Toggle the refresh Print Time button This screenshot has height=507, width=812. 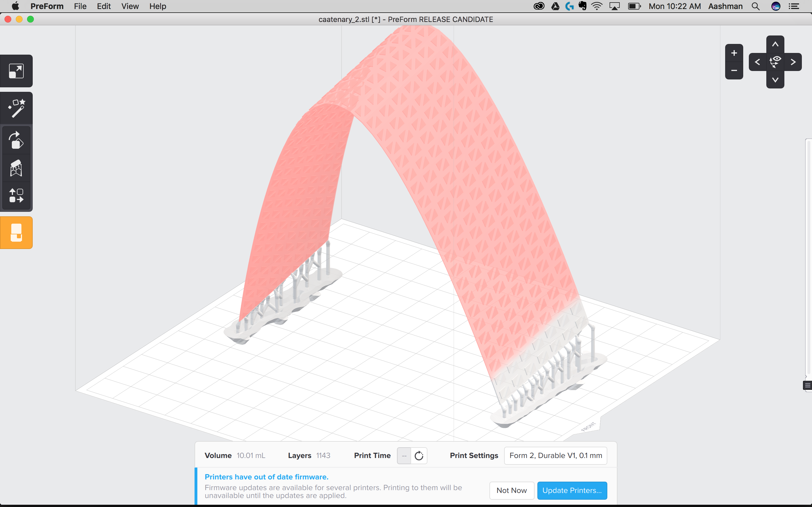coord(419,455)
